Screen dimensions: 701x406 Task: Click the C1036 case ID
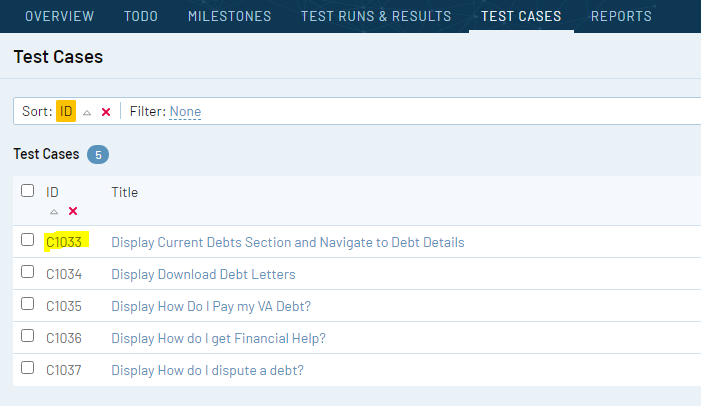click(x=64, y=338)
